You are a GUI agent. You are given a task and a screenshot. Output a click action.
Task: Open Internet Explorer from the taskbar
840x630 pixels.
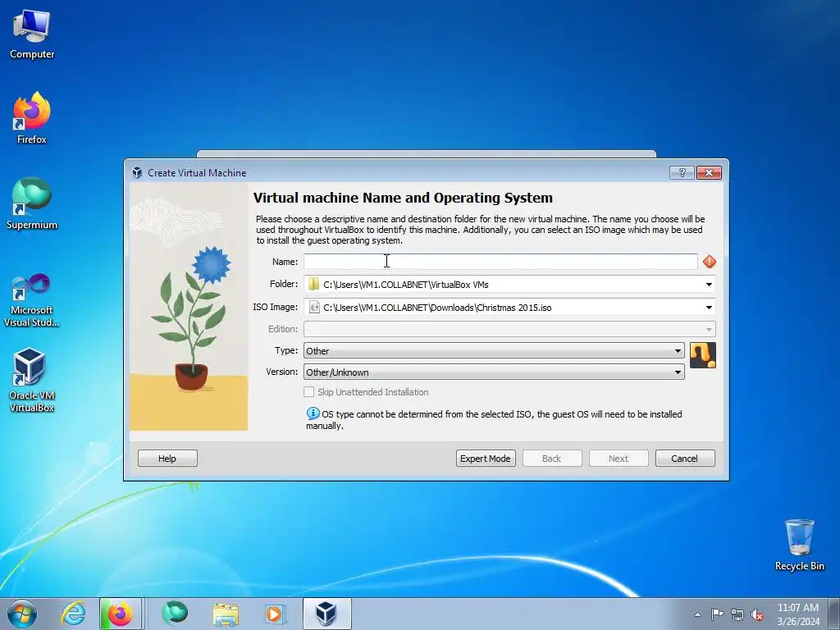tap(73, 614)
